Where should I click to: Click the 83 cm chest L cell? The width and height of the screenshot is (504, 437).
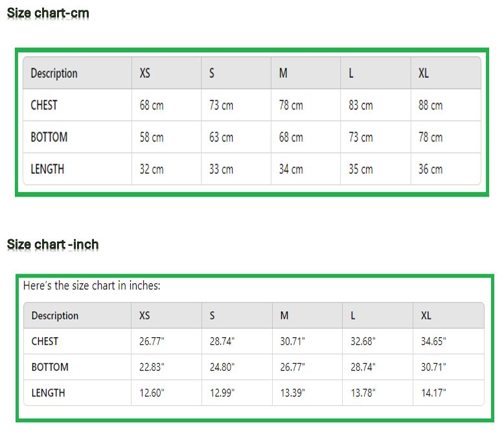[360, 105]
